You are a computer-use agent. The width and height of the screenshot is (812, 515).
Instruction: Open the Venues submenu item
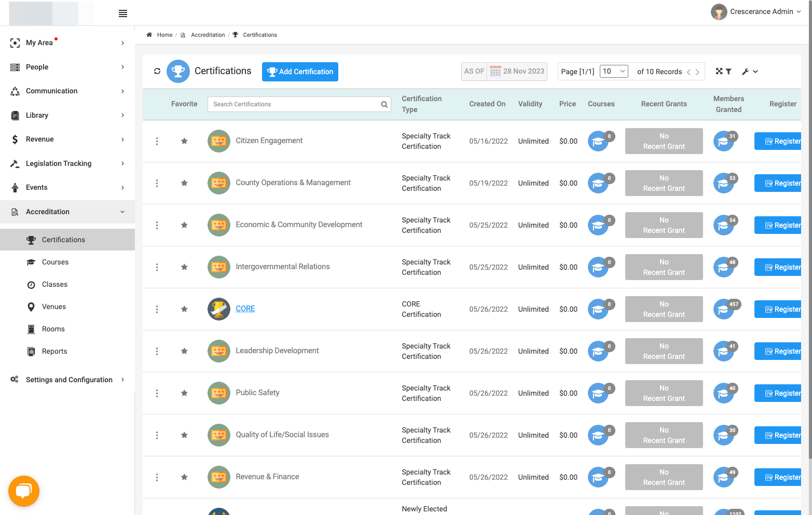tap(67, 307)
